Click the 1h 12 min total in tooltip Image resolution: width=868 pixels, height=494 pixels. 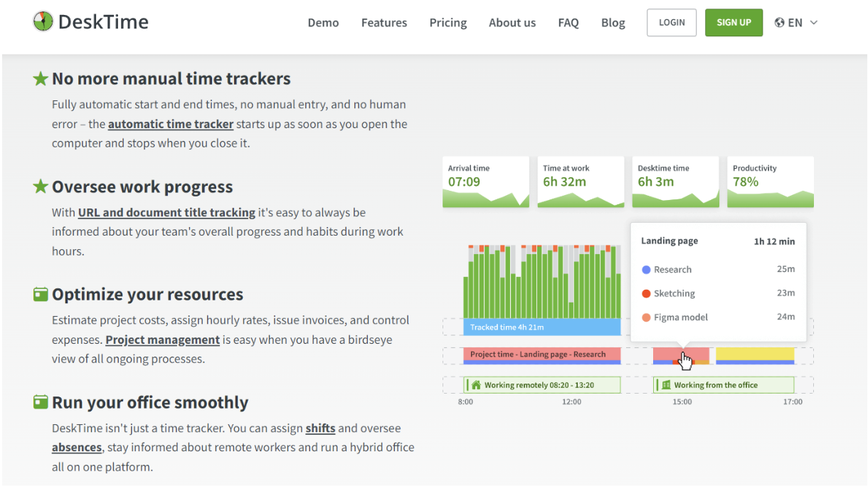pos(775,241)
